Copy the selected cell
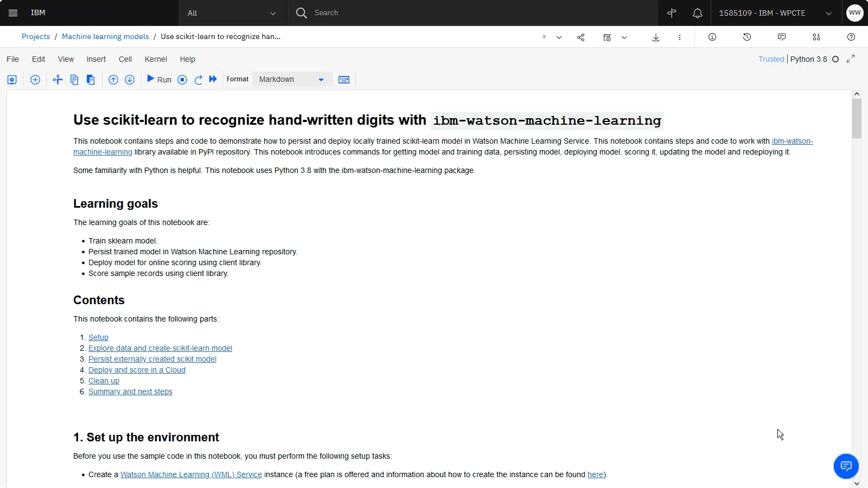 tap(74, 80)
